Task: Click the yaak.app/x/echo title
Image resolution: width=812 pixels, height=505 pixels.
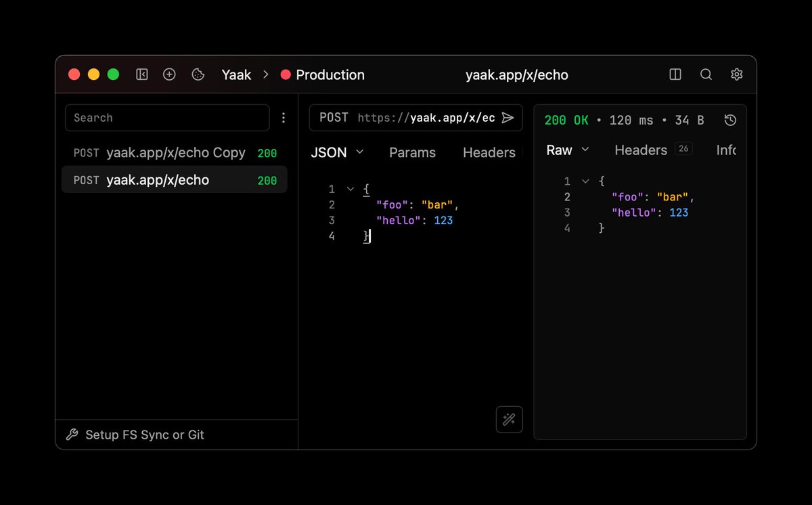Action: [517, 74]
